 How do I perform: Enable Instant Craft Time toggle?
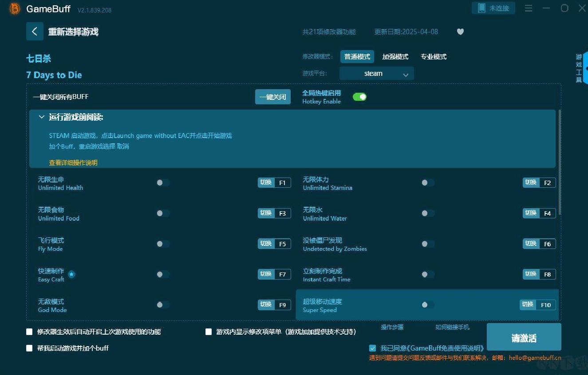click(428, 274)
